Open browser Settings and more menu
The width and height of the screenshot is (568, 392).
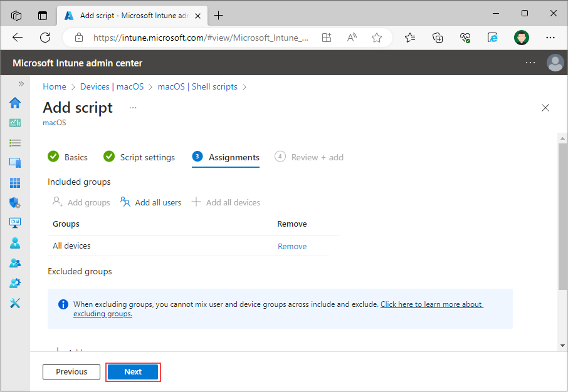point(550,38)
